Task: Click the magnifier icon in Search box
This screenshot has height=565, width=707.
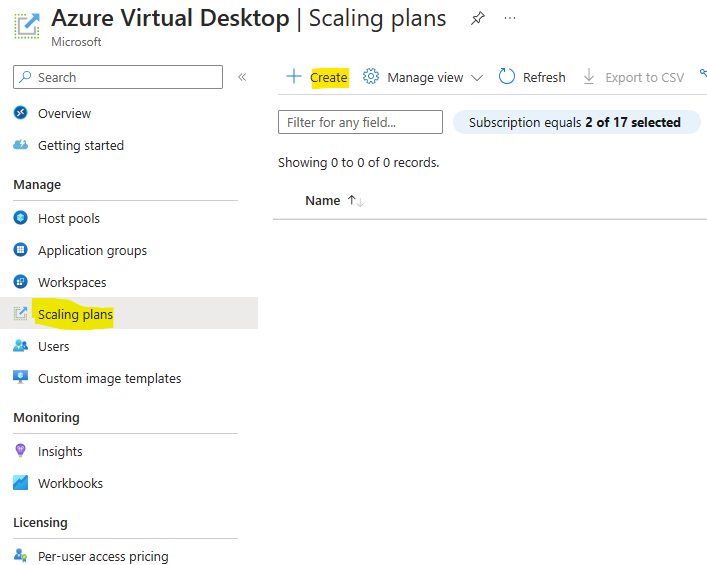Action: click(26, 77)
